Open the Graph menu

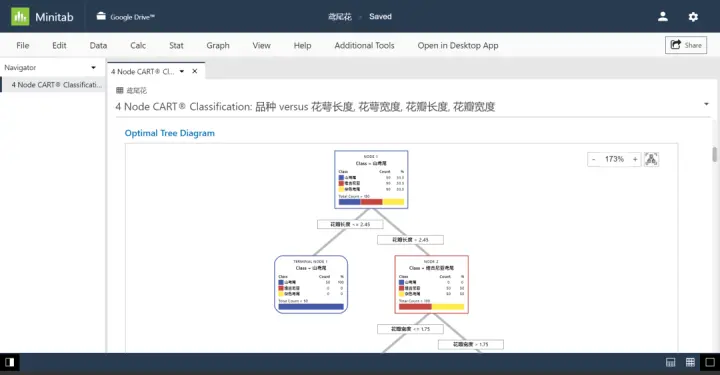coord(218,45)
